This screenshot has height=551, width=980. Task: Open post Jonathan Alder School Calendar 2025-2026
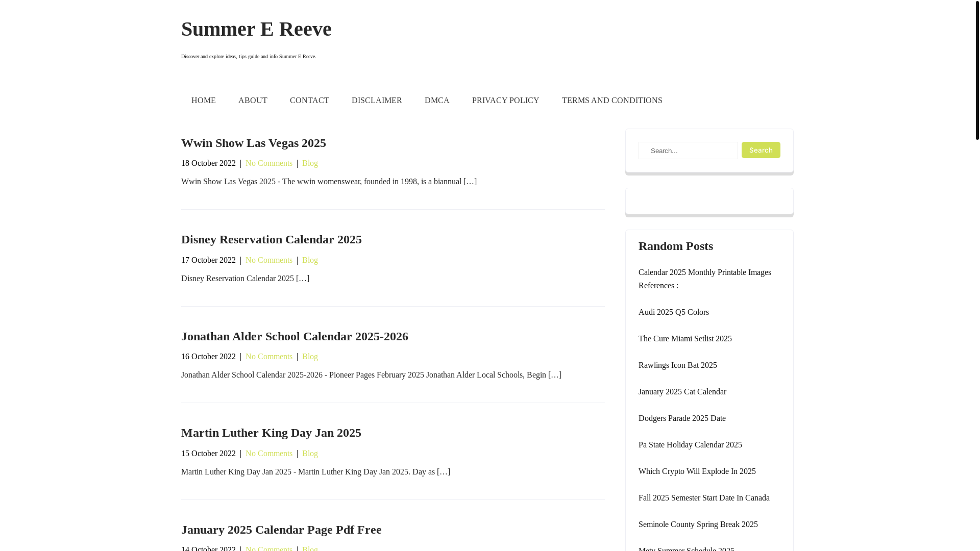click(295, 336)
